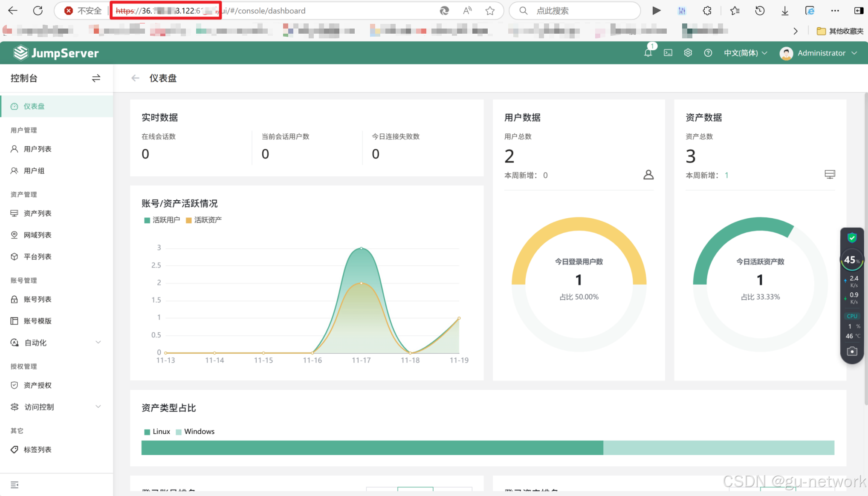Click the back arrow beside 仪表盘 title
This screenshot has height=496, width=868.
pos(135,78)
